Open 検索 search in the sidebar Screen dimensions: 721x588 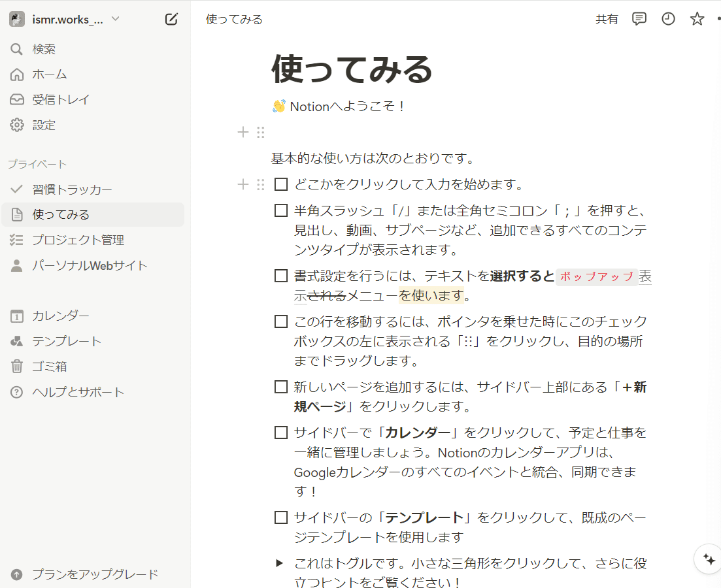click(x=92, y=49)
